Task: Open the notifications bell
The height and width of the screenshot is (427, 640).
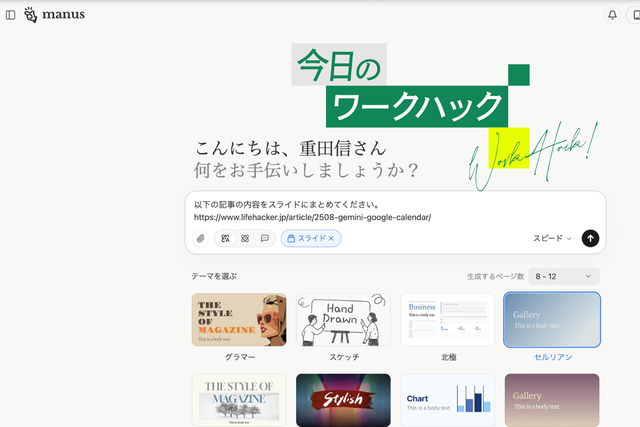Action: [612, 15]
